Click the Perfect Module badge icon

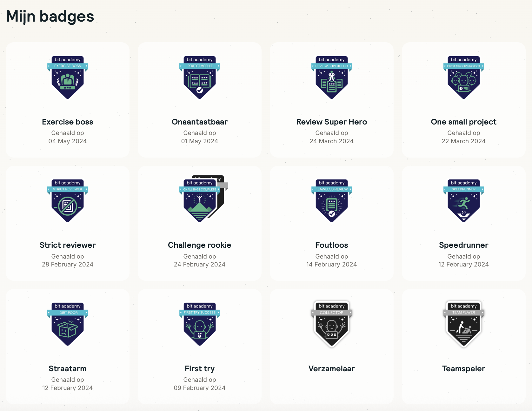pos(200,77)
